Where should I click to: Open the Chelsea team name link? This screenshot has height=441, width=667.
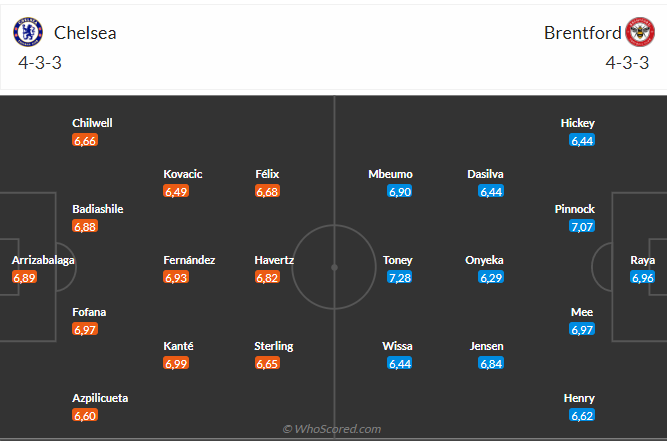click(85, 33)
